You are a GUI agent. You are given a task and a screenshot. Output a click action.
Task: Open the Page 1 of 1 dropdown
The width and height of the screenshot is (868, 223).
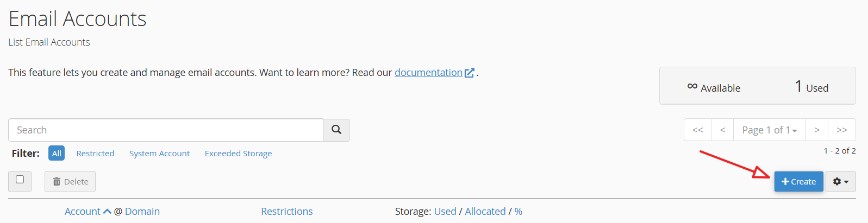coord(769,130)
